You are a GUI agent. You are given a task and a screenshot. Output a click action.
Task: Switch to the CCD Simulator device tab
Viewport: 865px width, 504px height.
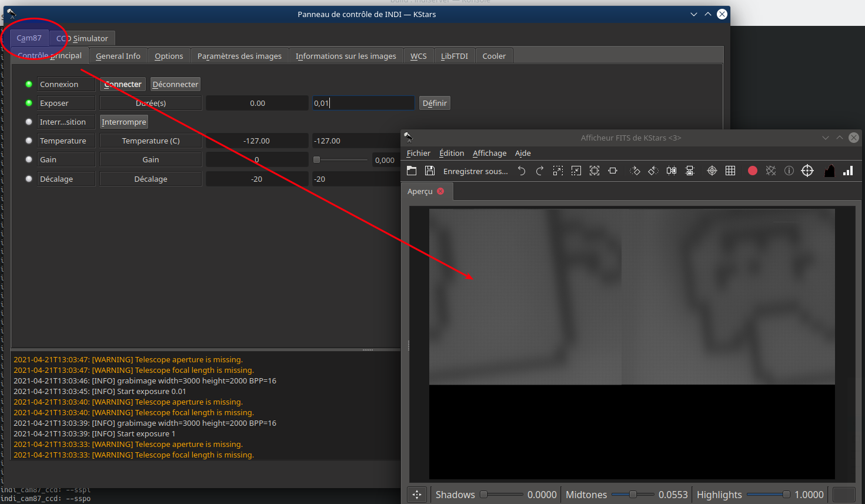point(82,38)
